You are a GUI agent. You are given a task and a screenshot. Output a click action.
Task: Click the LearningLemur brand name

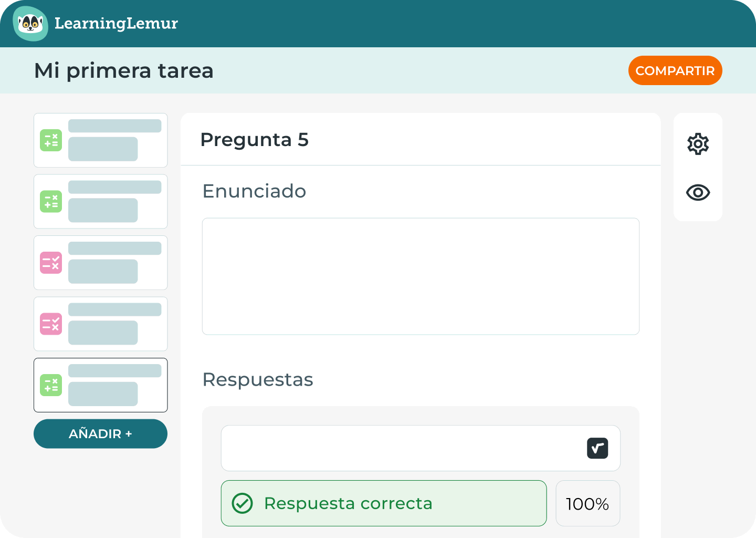click(116, 24)
